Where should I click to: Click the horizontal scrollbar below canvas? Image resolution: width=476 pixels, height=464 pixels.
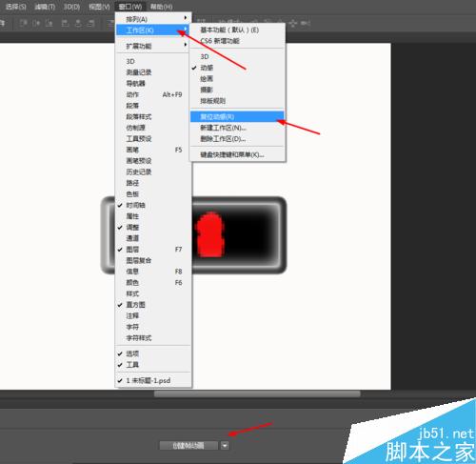[257, 394]
